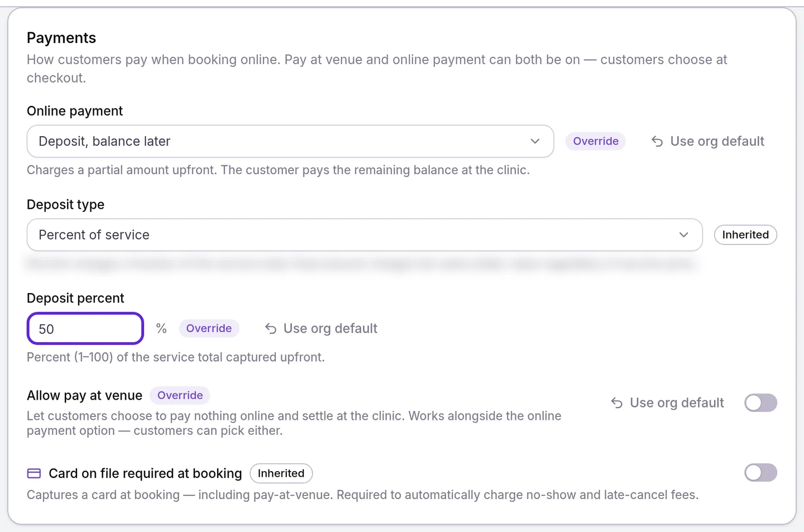Click the Online payment label

click(75, 111)
